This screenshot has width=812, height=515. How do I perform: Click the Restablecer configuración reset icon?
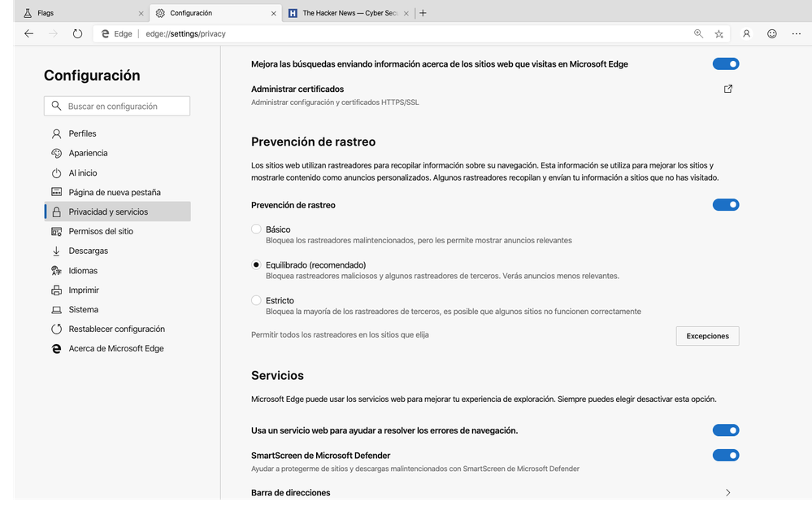coord(56,329)
